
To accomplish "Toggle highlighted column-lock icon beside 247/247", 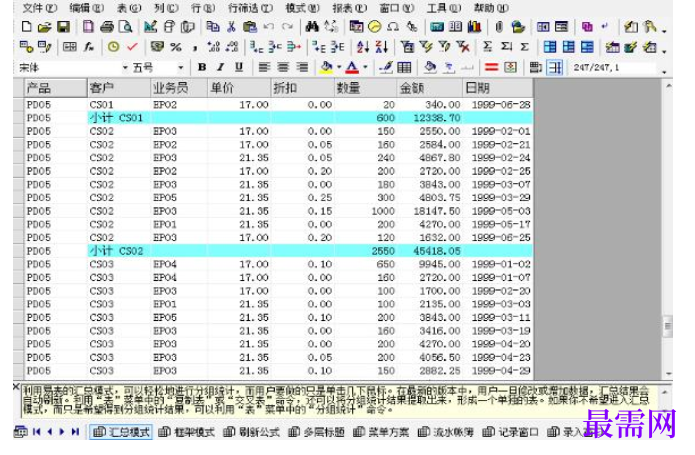I will click(x=554, y=67).
